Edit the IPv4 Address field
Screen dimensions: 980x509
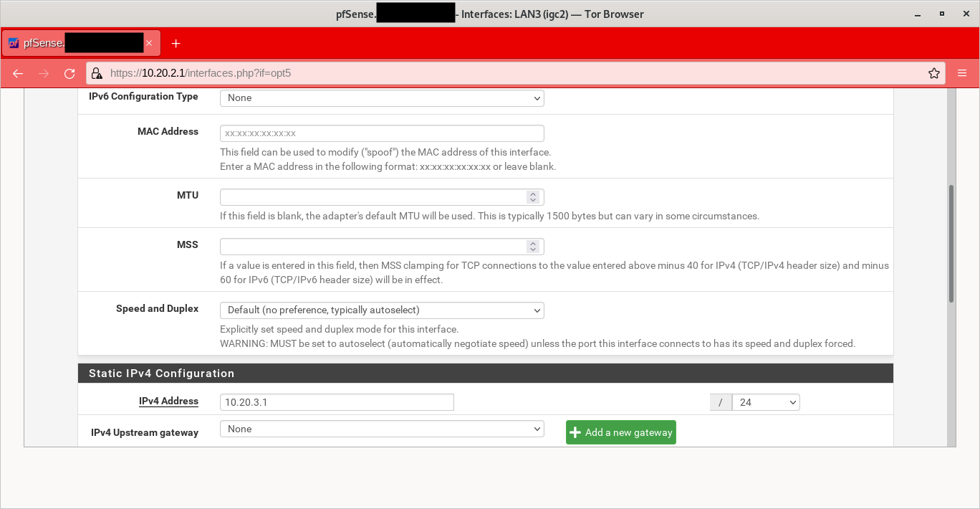pyautogui.click(x=337, y=402)
